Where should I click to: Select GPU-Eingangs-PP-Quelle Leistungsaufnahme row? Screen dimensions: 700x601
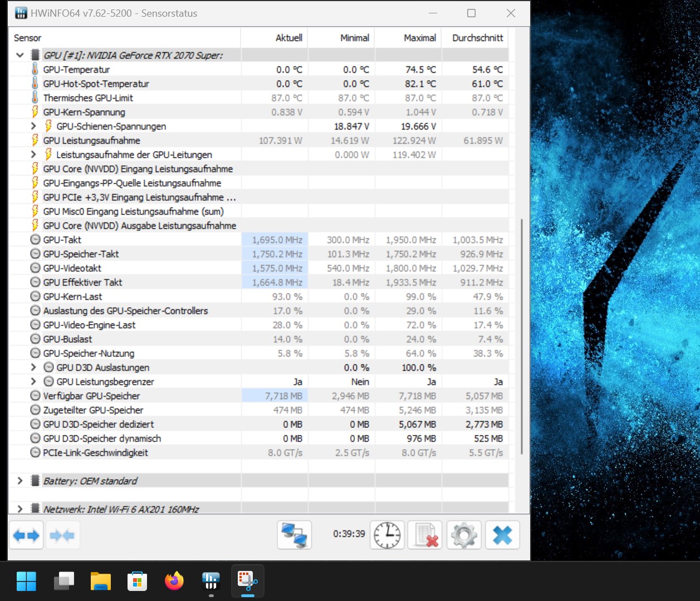(x=259, y=183)
